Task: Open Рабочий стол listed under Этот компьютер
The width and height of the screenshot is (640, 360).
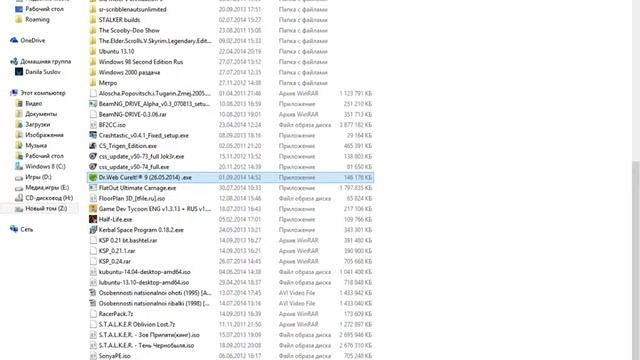Action: (x=44, y=156)
